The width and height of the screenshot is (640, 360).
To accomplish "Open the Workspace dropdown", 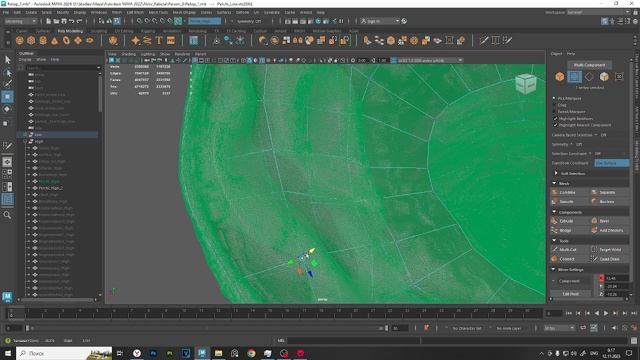I will click(x=598, y=13).
